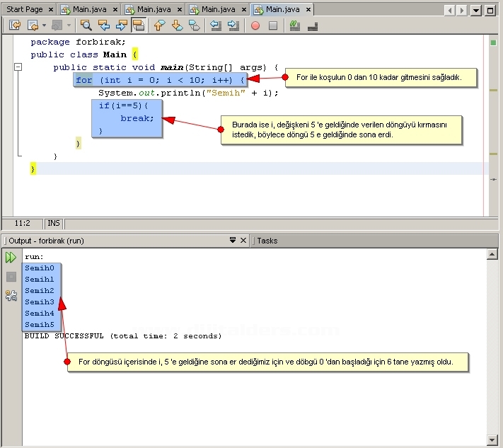Re-run the program with the green arrows
This screenshot has height=448, width=503.
pyautogui.click(x=11, y=258)
